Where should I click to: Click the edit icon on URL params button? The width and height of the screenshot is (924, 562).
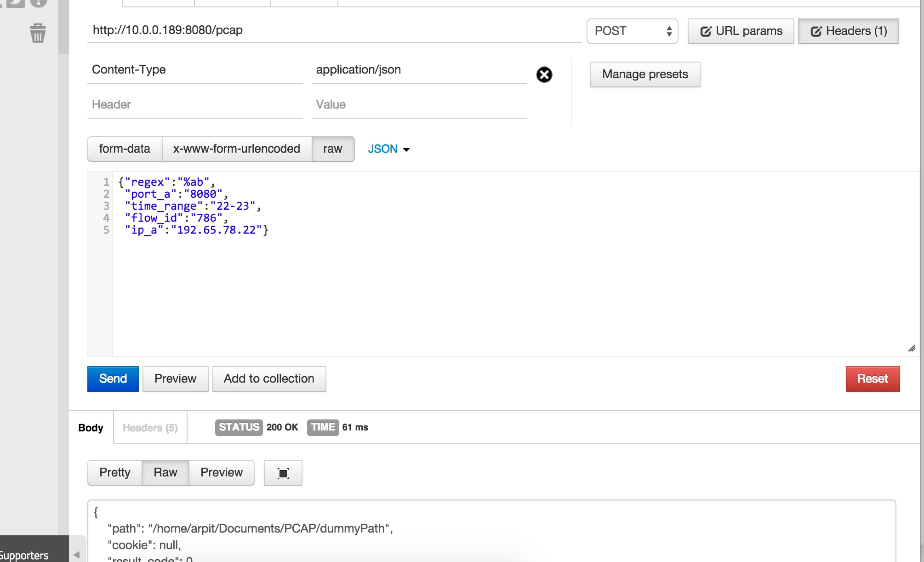tap(706, 31)
